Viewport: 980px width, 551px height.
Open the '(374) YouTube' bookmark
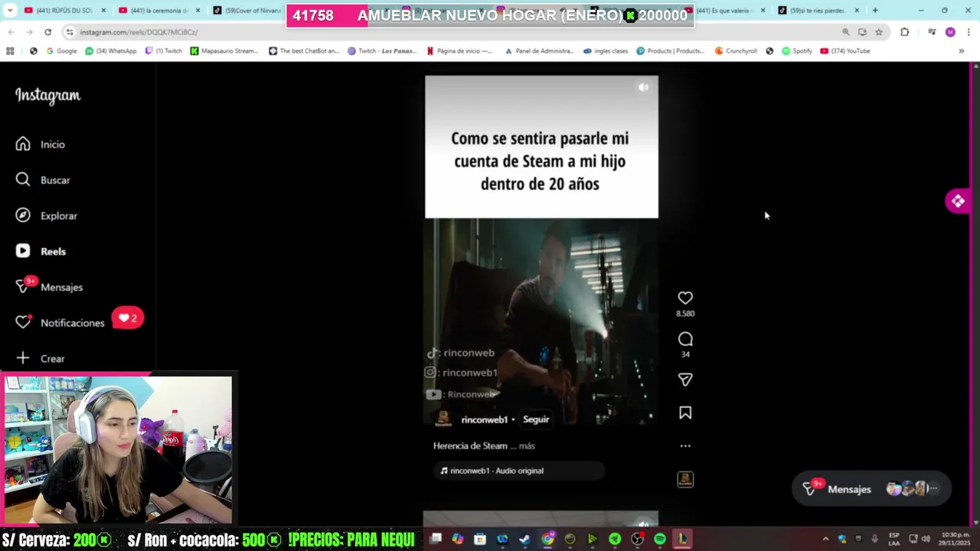pos(845,51)
